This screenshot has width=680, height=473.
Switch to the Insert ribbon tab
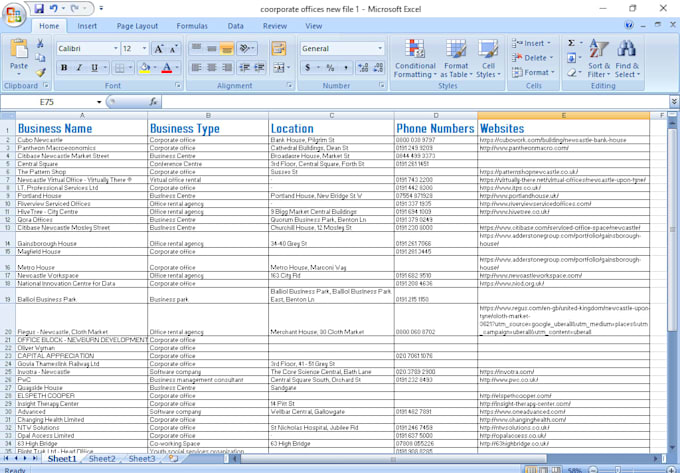87,26
